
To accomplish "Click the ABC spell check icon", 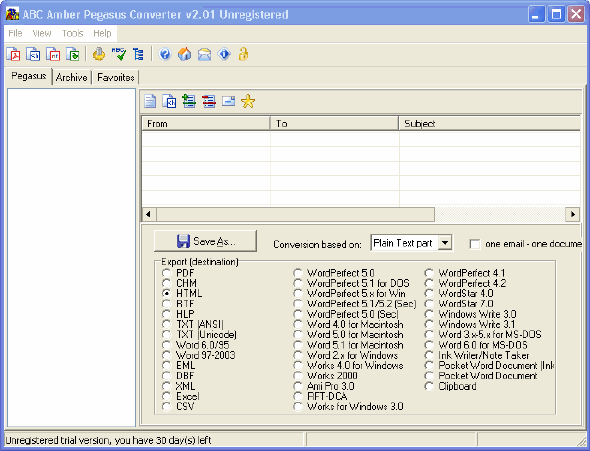I will click(119, 55).
